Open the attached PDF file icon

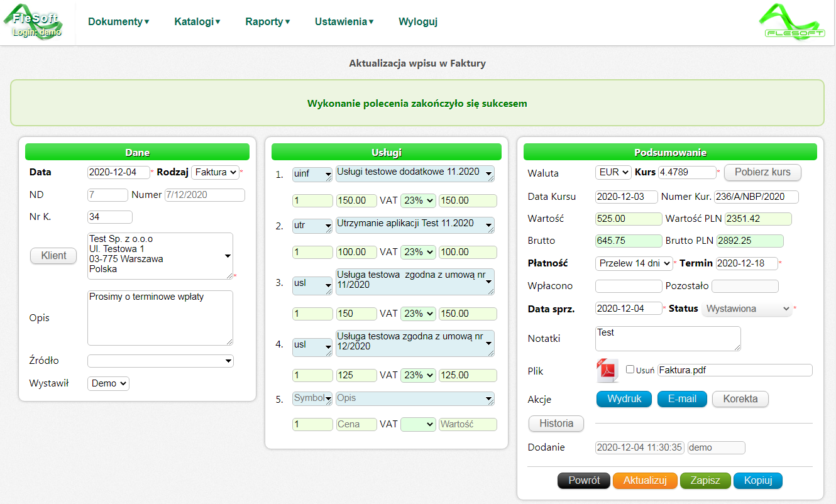pos(607,370)
